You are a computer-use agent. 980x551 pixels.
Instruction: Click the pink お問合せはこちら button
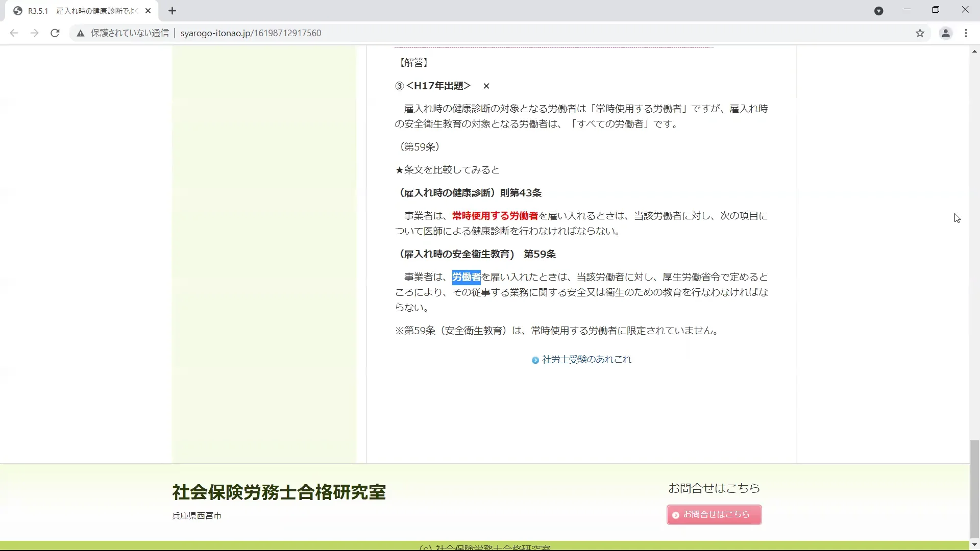714,515
